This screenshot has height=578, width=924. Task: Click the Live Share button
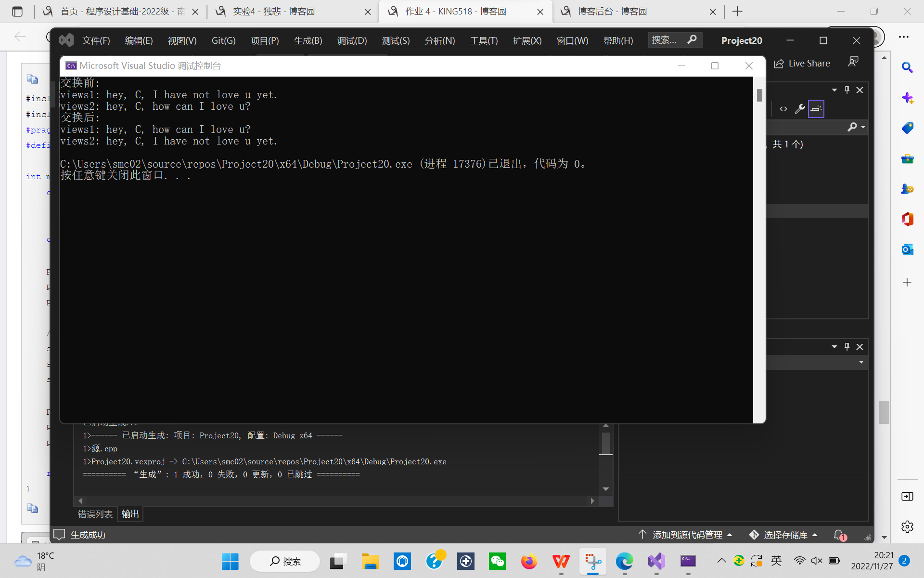[802, 63]
